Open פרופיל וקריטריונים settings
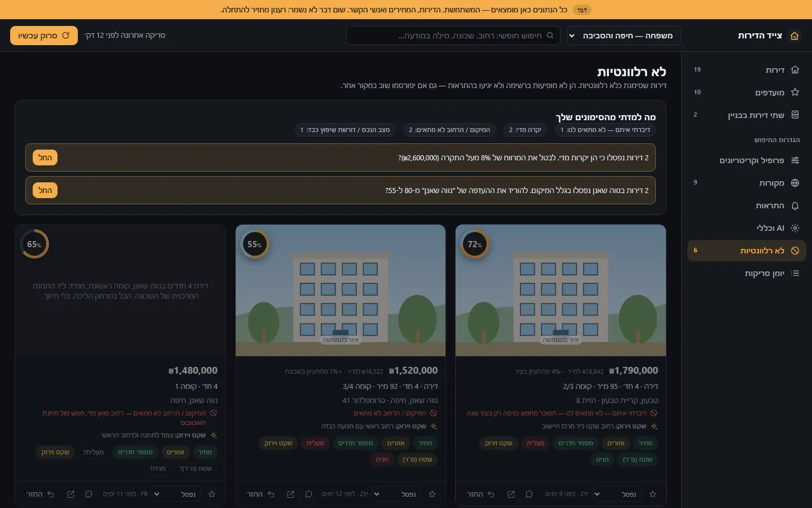Screen dimensions: 812x508 pos(747,160)
